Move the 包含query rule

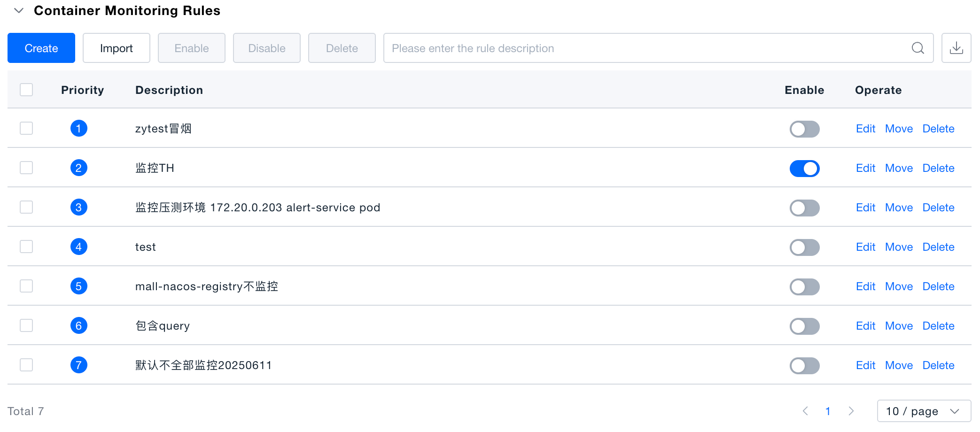click(x=899, y=326)
